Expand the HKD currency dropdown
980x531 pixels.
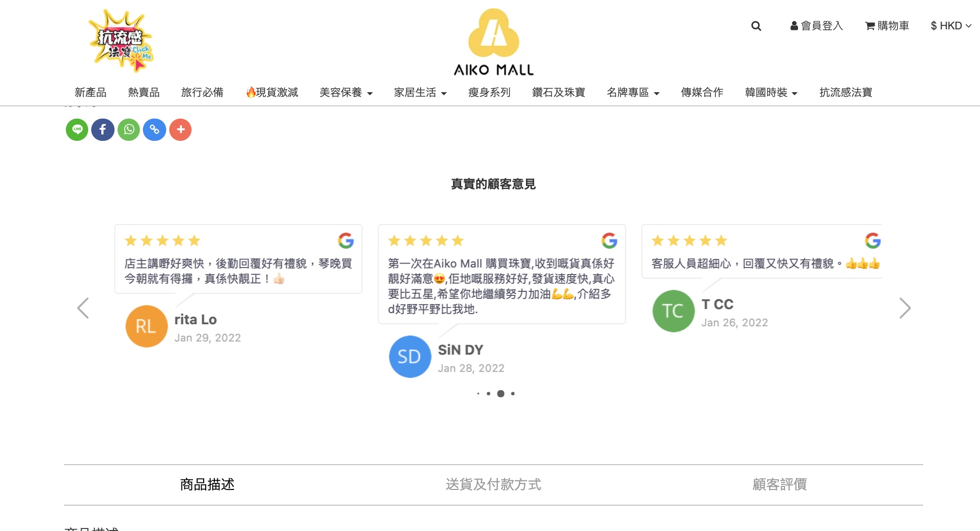(951, 26)
